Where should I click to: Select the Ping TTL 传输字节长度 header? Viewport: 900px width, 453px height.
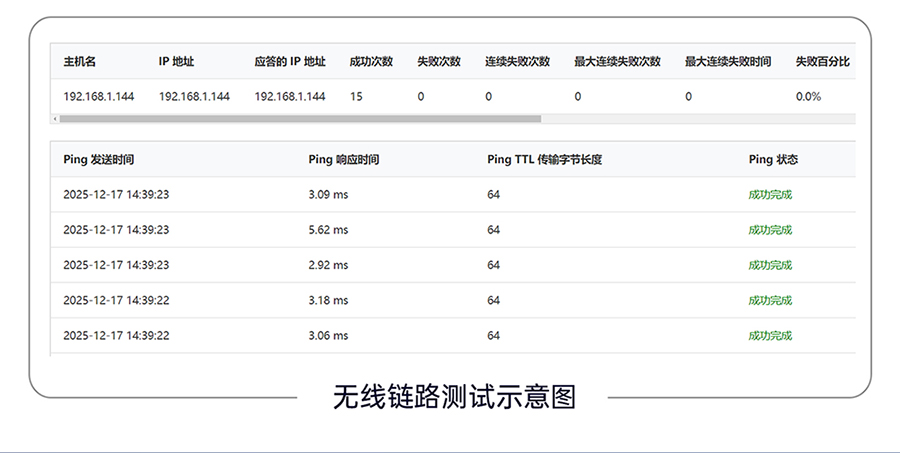544,159
